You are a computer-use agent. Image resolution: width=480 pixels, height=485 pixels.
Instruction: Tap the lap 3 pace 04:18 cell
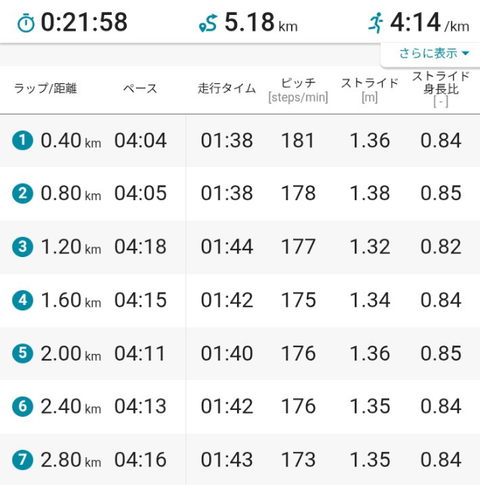[140, 247]
